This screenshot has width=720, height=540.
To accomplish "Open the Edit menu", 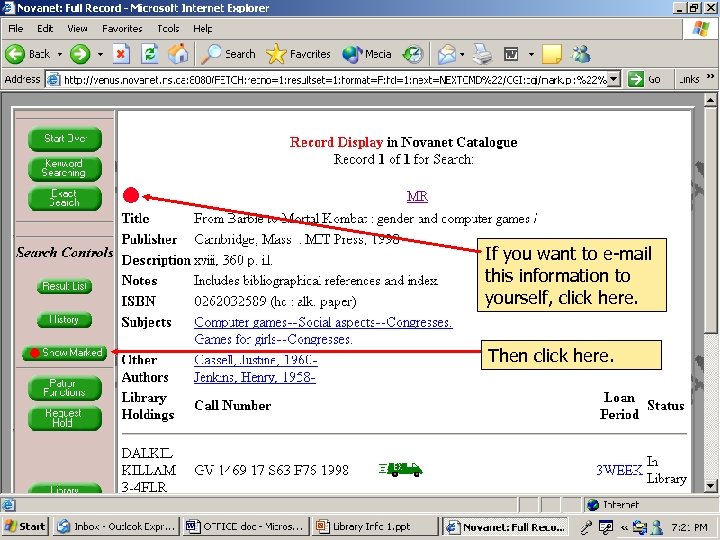I will [45, 28].
